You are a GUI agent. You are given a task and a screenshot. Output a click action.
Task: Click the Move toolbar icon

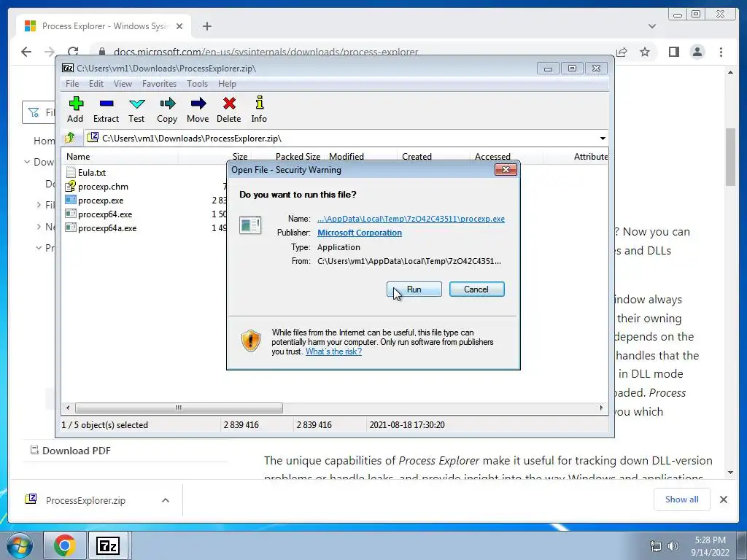198,109
